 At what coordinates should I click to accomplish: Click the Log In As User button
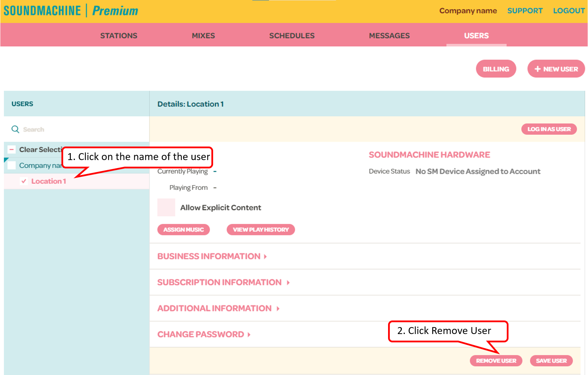(x=549, y=129)
